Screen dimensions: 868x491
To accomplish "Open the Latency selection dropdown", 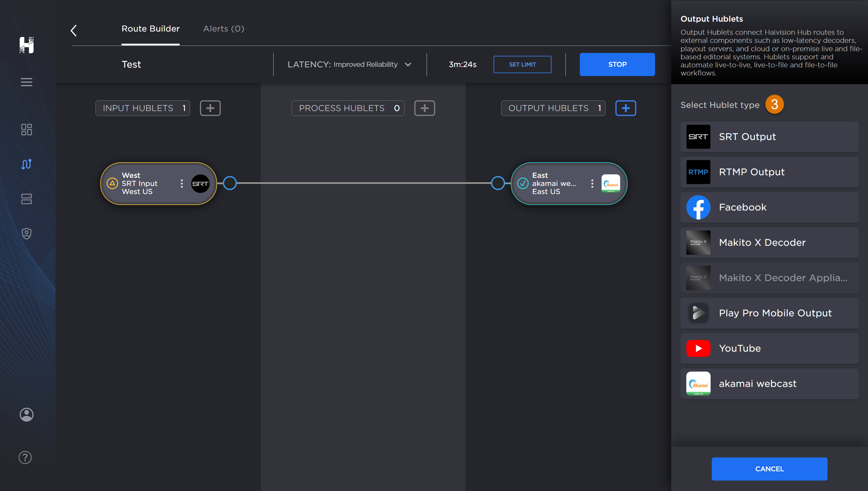I will (407, 64).
